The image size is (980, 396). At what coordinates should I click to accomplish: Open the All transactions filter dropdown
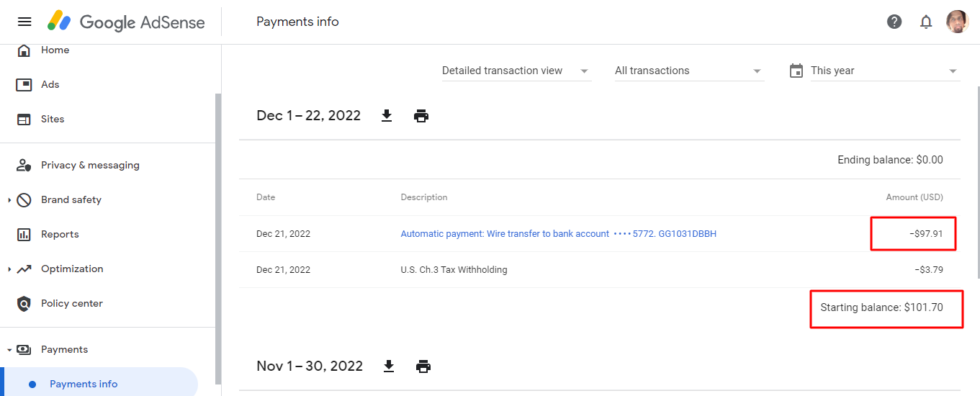tap(689, 71)
